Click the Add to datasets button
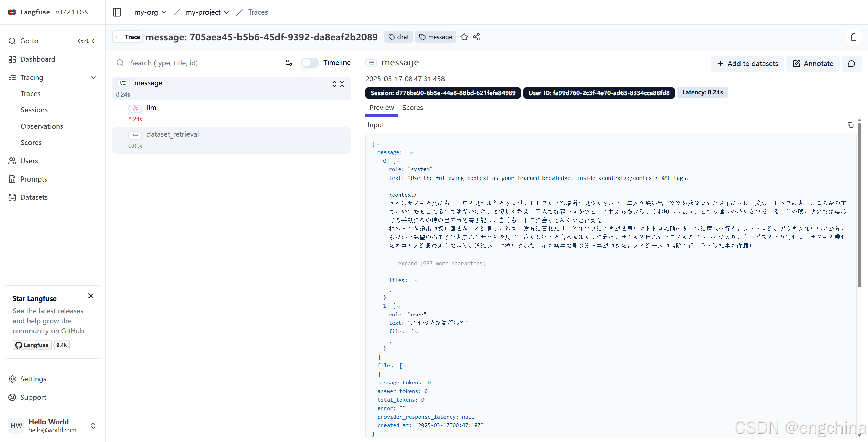The width and height of the screenshot is (868, 442). coord(748,64)
